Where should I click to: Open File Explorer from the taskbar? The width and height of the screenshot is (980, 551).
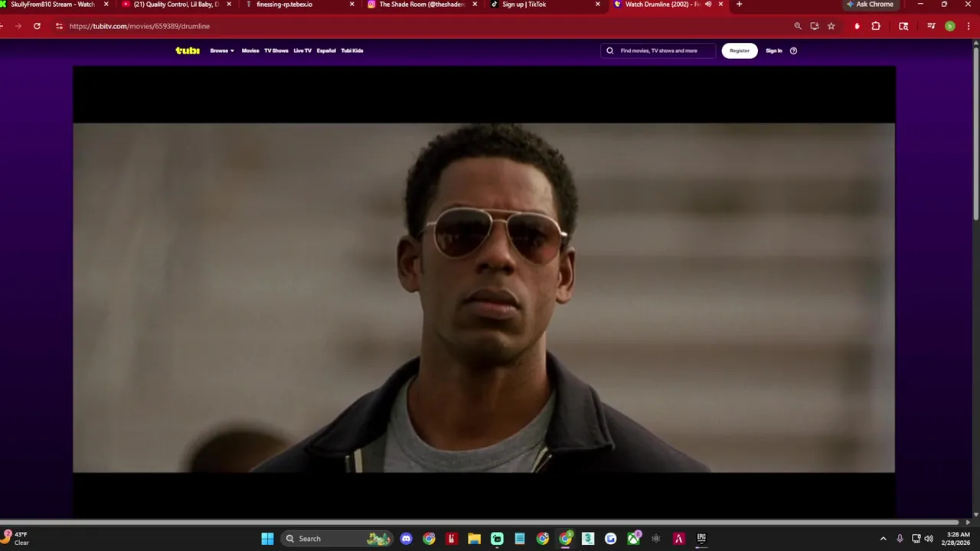tap(474, 539)
